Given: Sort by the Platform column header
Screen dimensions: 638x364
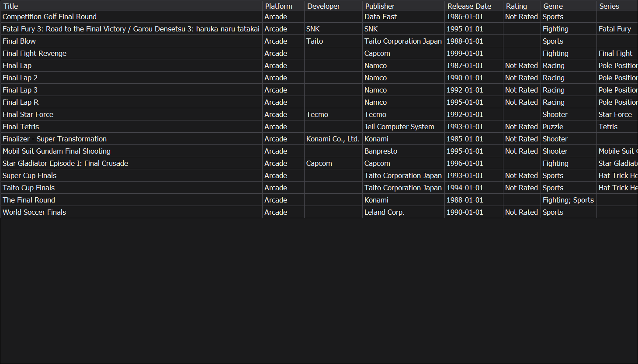Looking at the screenshot, I should pos(283,6).
